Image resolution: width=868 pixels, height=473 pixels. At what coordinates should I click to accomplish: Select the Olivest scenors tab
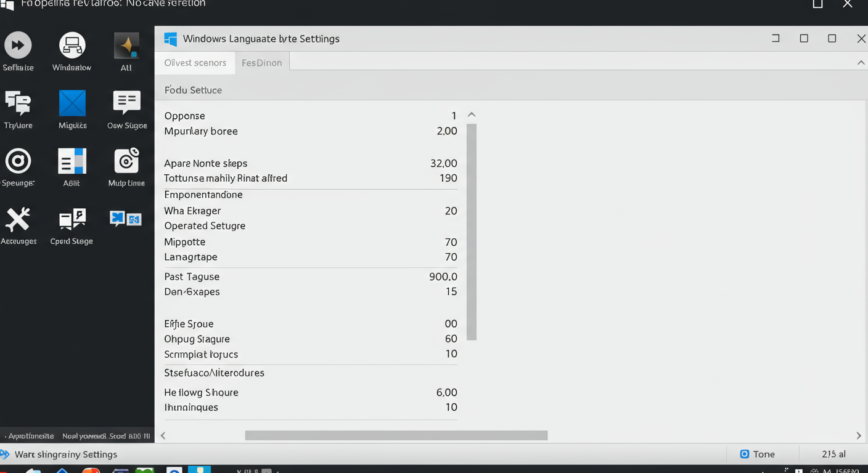pyautogui.click(x=195, y=63)
